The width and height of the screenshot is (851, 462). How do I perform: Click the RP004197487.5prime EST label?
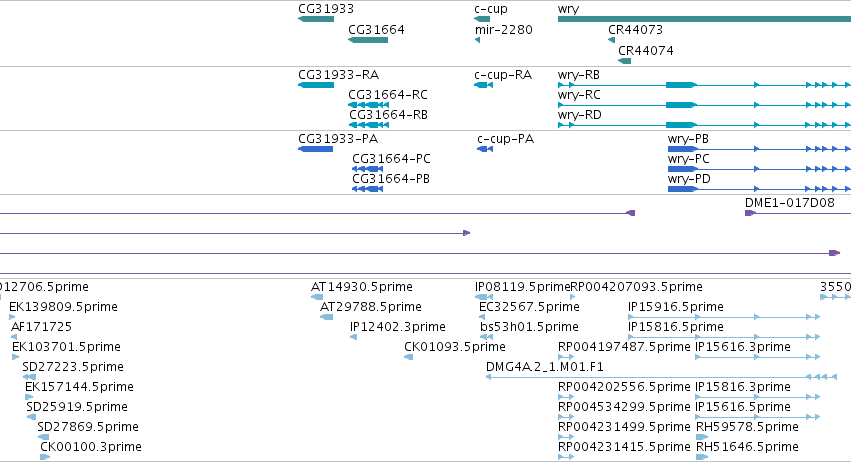[x=624, y=347]
